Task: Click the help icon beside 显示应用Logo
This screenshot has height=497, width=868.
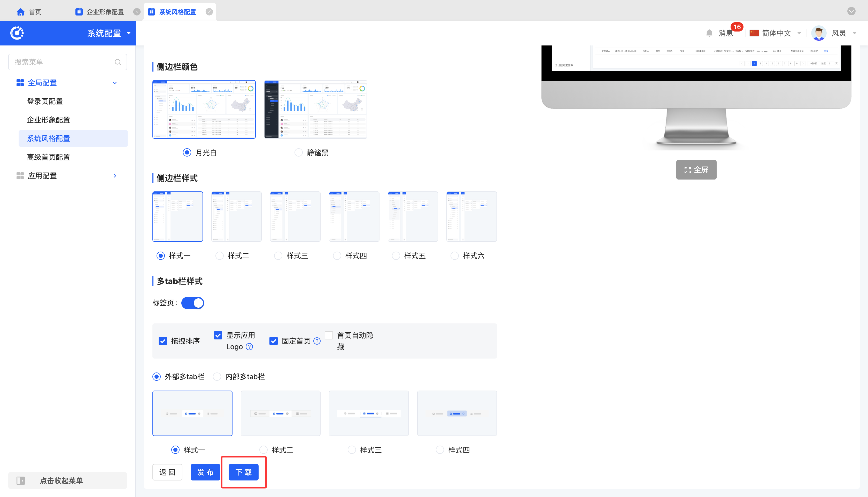Action: pyautogui.click(x=250, y=346)
